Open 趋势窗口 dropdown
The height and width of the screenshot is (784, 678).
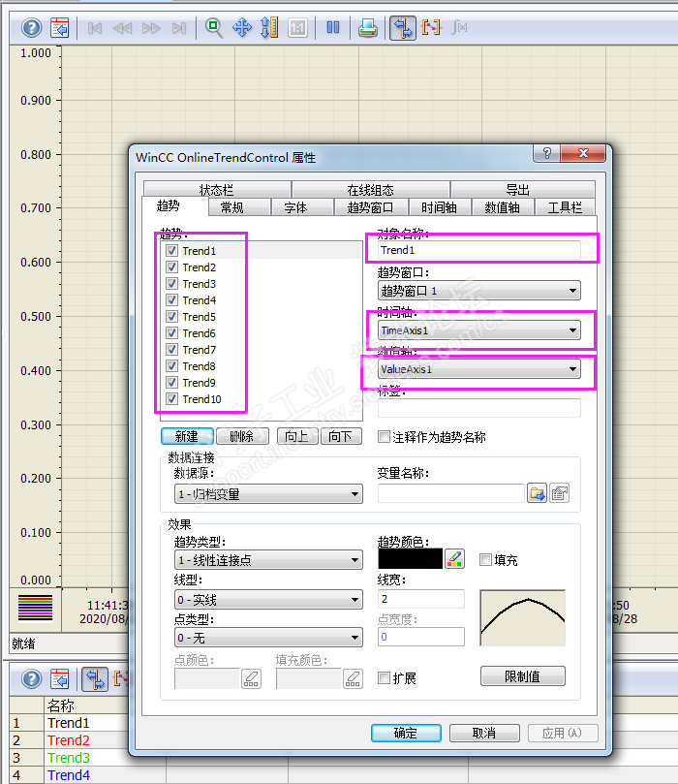479,291
